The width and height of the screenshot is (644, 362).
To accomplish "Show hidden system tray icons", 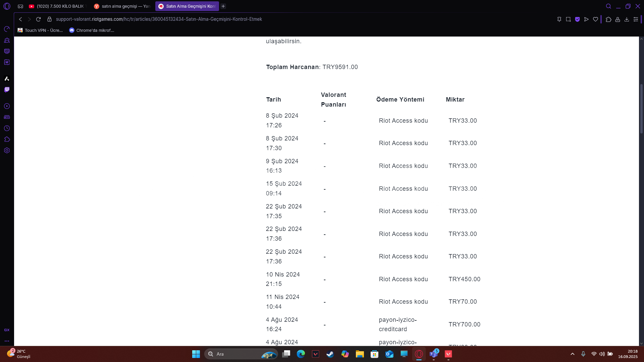I will tap(573, 354).
